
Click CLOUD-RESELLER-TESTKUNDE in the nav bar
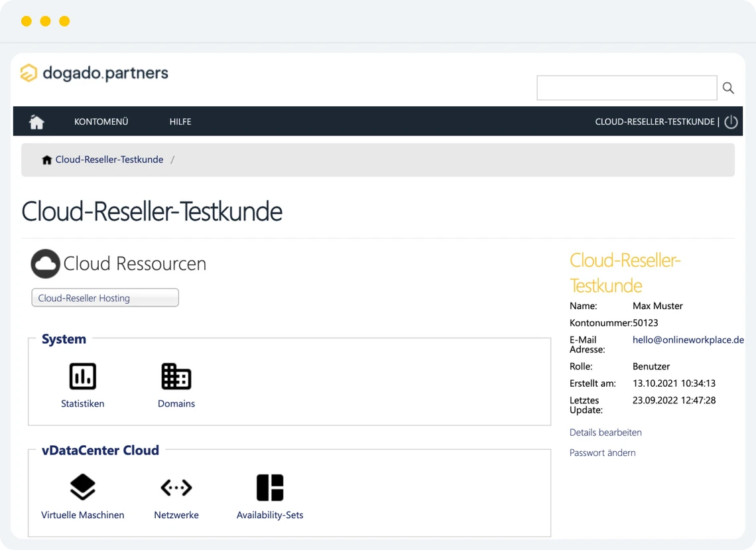[655, 122]
